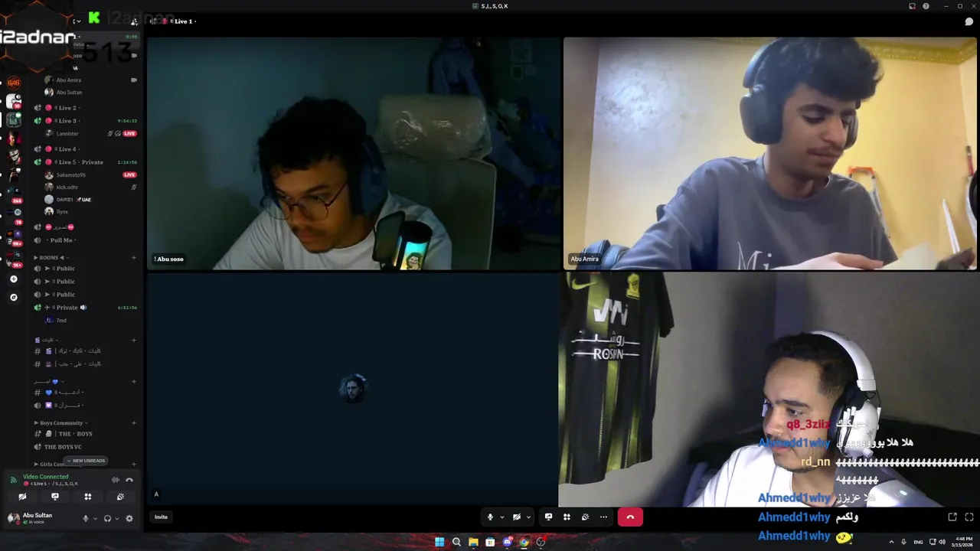Create channel in ROOMS category
Screen dimensions: 980x551
click(134, 258)
